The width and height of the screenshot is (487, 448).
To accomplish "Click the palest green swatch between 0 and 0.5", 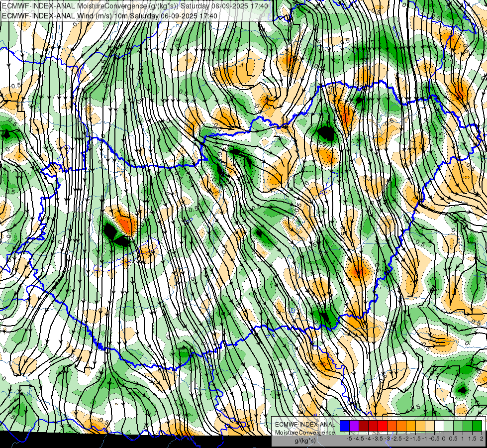I will (449, 426).
